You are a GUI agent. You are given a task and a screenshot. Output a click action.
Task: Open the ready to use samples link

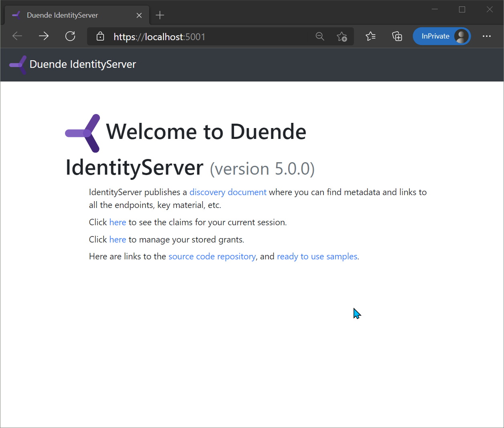[317, 257]
